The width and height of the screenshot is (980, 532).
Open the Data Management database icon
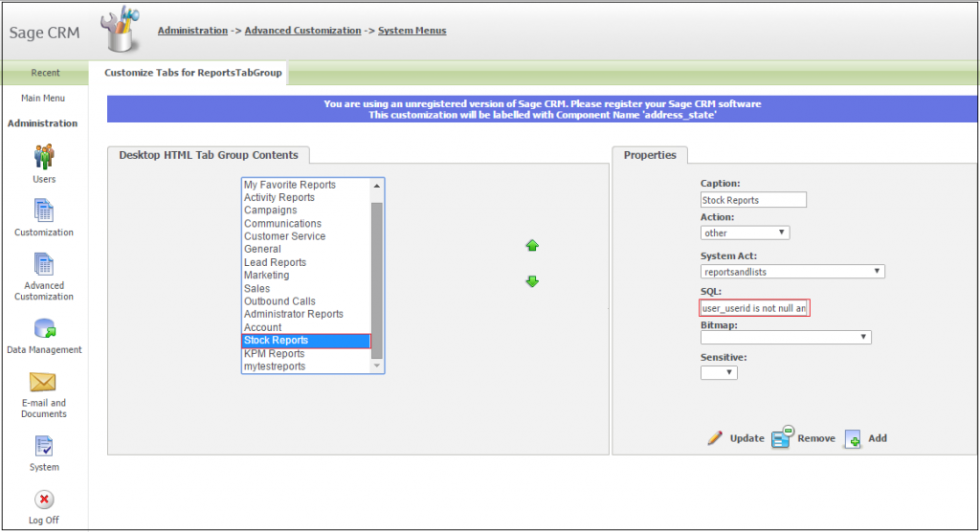(x=44, y=329)
